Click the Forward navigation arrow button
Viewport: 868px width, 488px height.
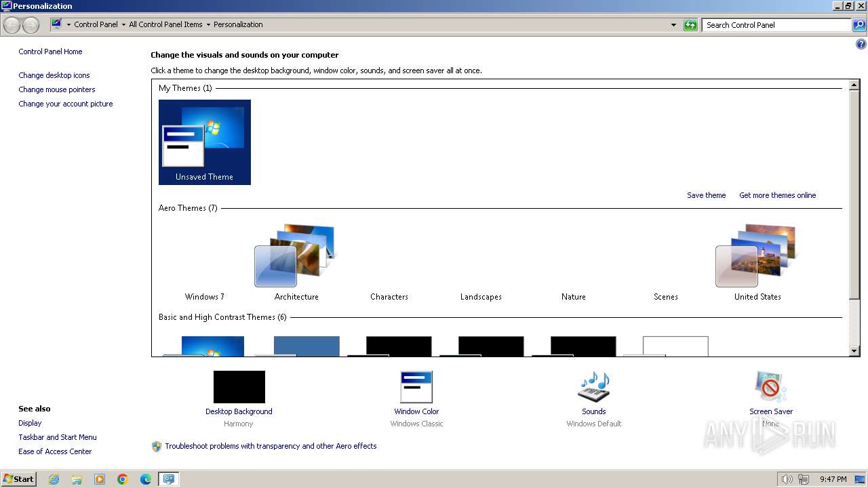[x=31, y=25]
